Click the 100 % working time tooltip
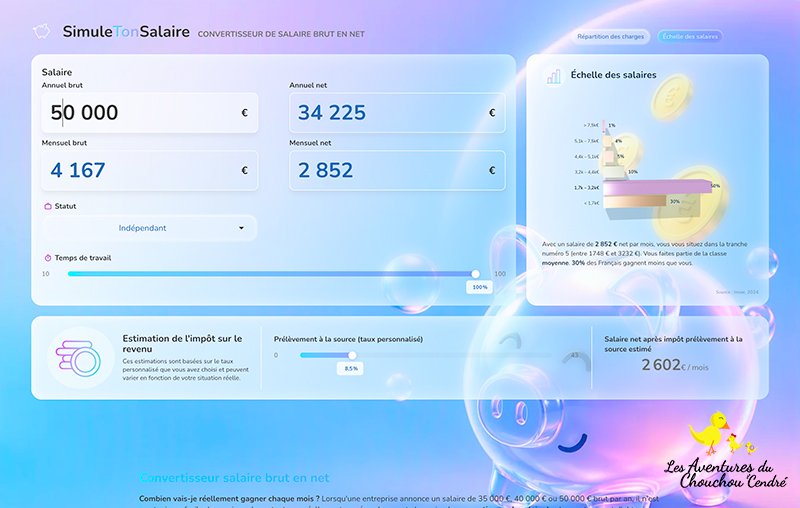800x508 pixels. (x=480, y=287)
